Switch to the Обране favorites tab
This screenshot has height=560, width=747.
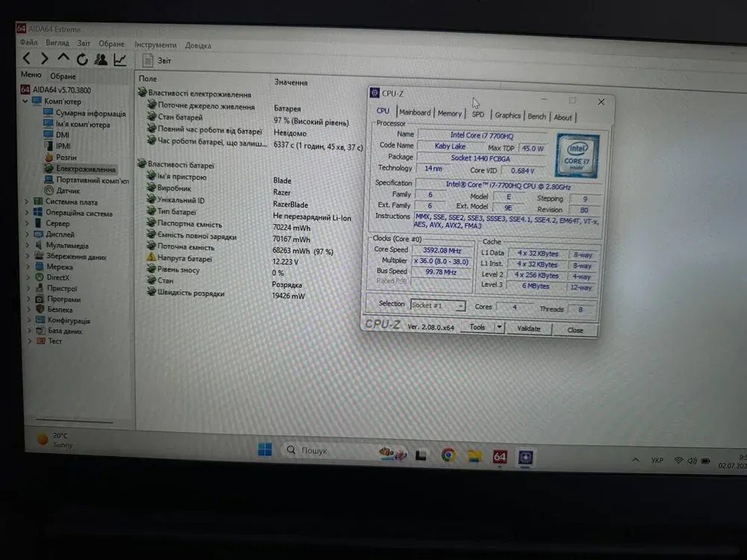coord(63,76)
